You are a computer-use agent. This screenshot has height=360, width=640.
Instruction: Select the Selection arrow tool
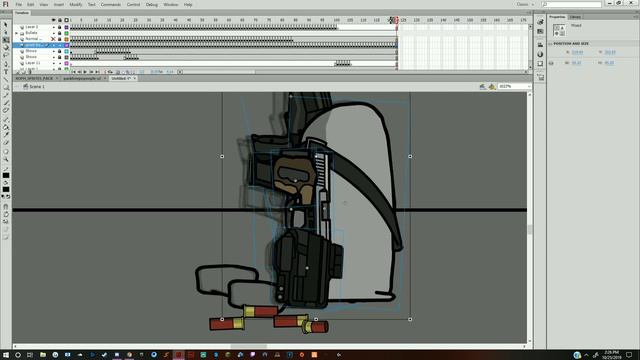coord(6,25)
